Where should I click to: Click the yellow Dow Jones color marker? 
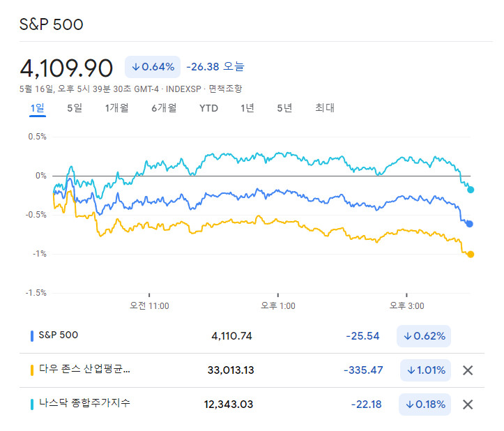32,370
